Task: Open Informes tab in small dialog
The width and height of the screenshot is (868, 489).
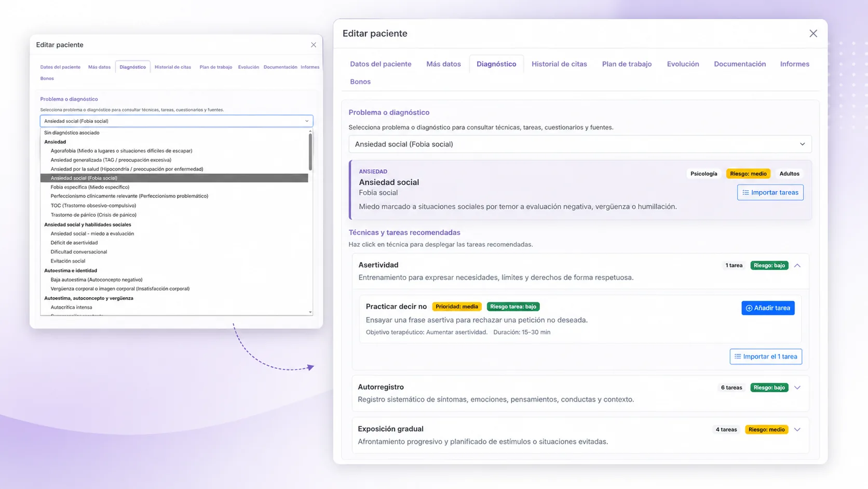Action: [310, 67]
